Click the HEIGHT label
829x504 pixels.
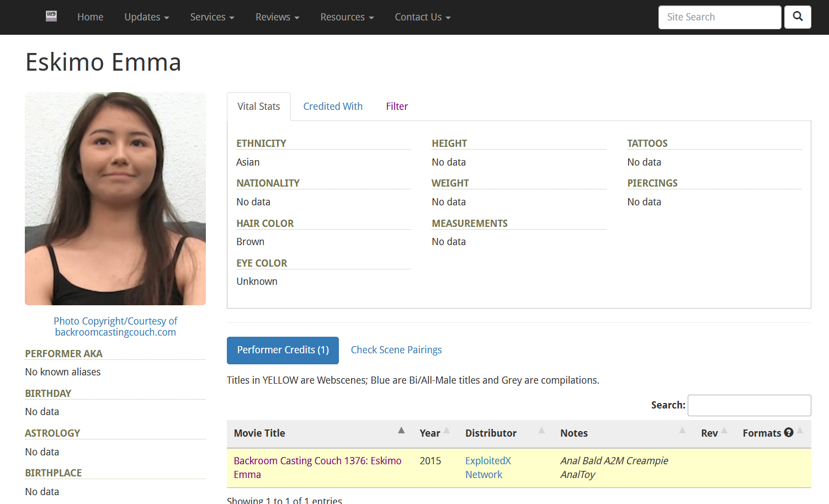[x=449, y=144]
